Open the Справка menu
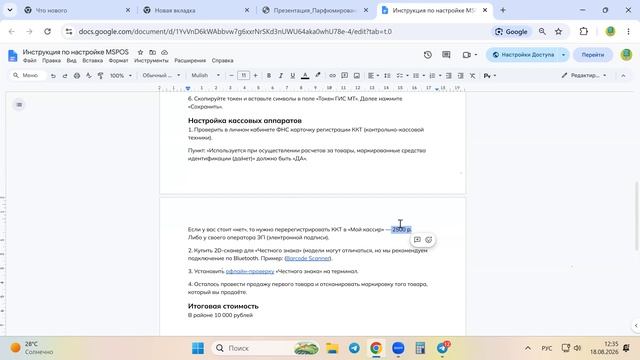 [222, 60]
